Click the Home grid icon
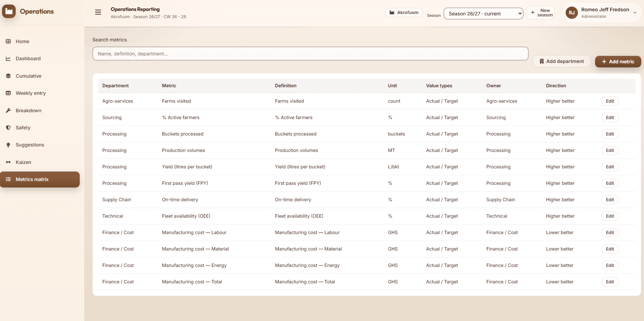The height and width of the screenshot is (321, 644). (8, 41)
